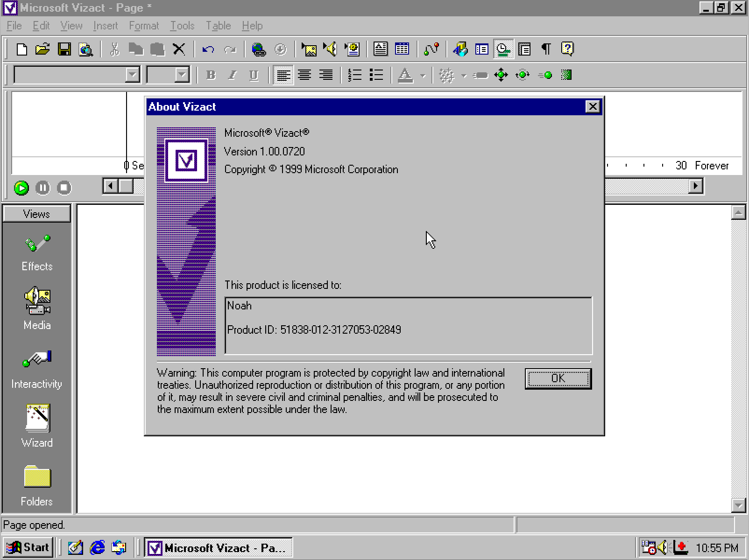
Task: Insert a picture with the image icon
Action: (309, 49)
